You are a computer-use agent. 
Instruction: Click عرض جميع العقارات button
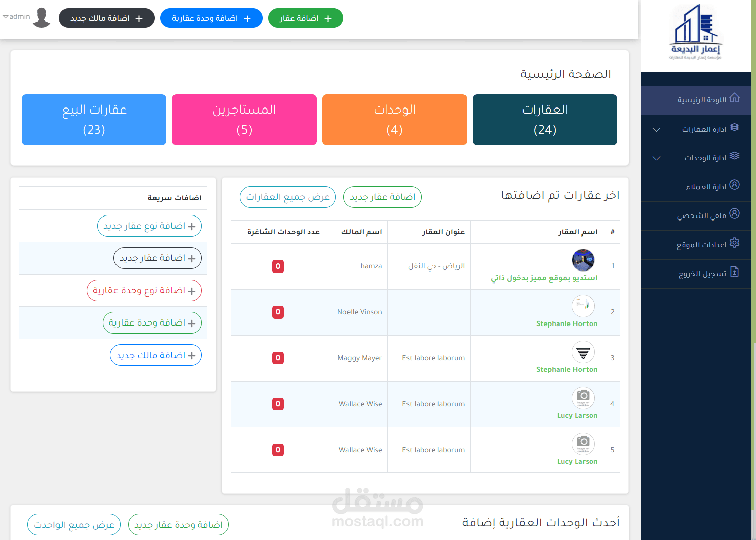[x=287, y=197]
